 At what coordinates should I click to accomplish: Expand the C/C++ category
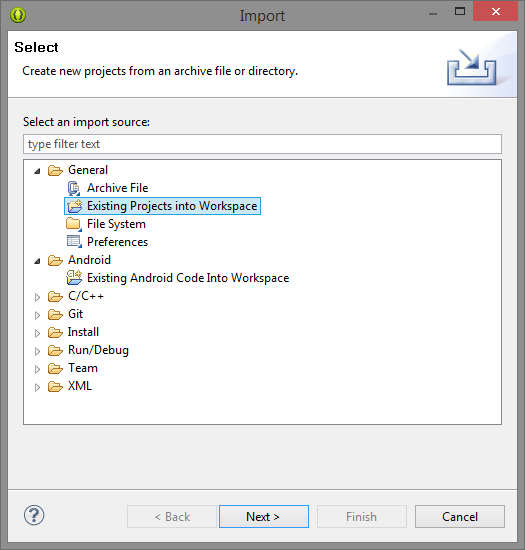pyautogui.click(x=37, y=297)
